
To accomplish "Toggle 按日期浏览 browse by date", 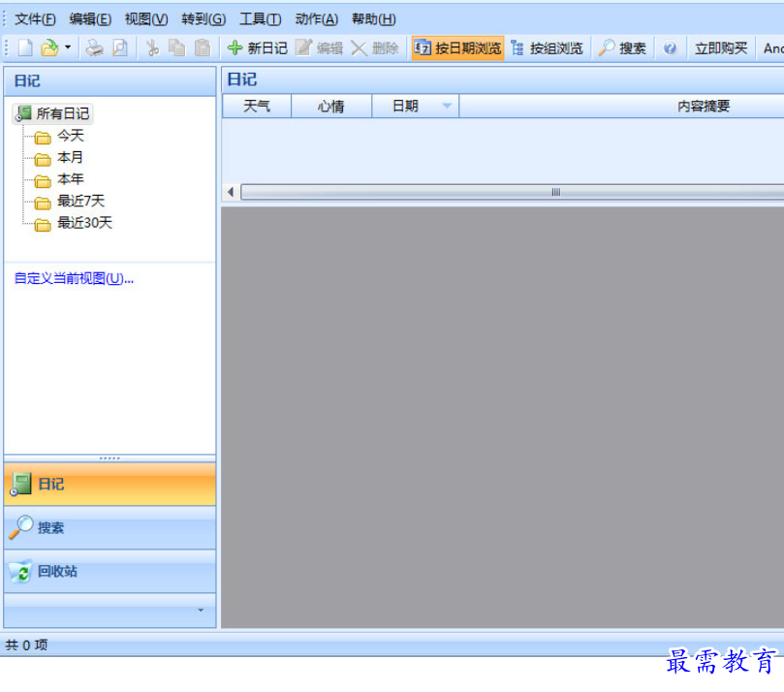I will coord(457,48).
